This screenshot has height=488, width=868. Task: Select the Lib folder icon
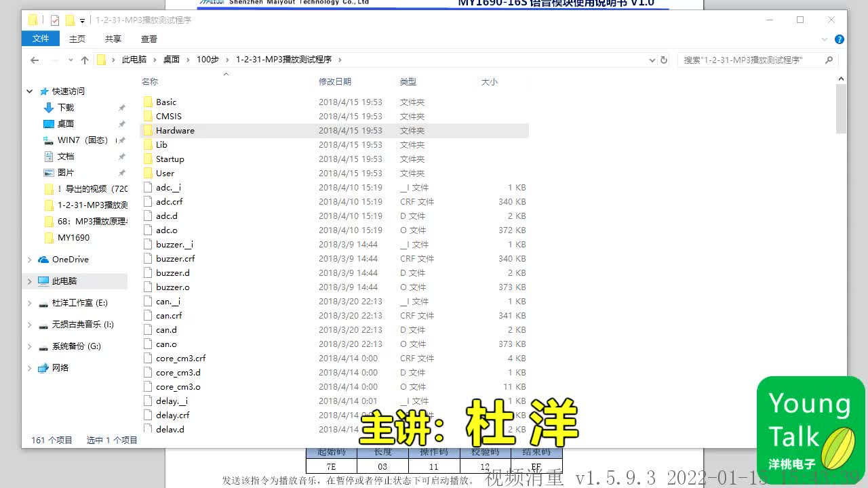148,144
